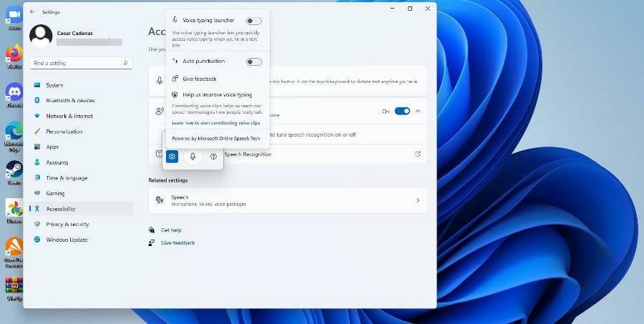This screenshot has width=644, height=324.
Task: Click the open external link icon for Speech Recognition
Action: point(418,154)
